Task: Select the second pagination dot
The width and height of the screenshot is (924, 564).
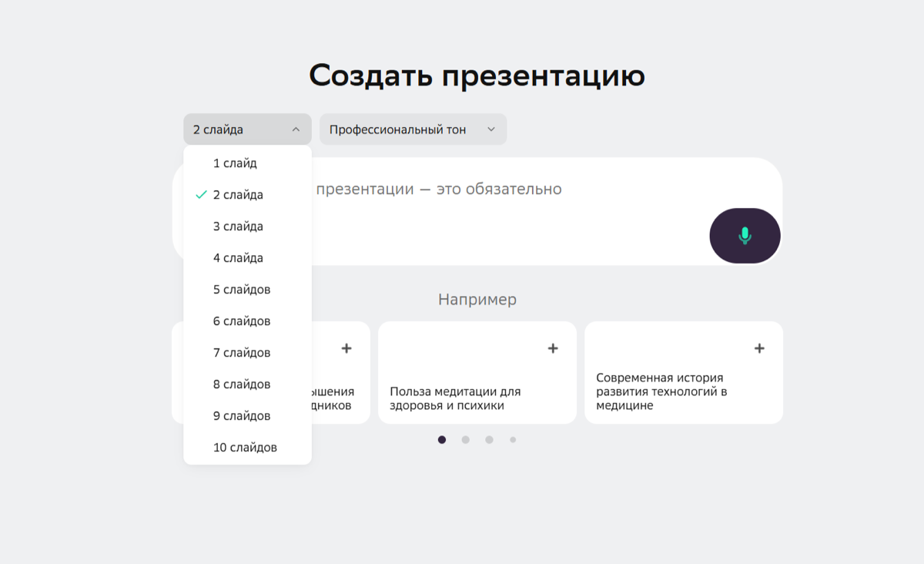Action: coord(465,439)
